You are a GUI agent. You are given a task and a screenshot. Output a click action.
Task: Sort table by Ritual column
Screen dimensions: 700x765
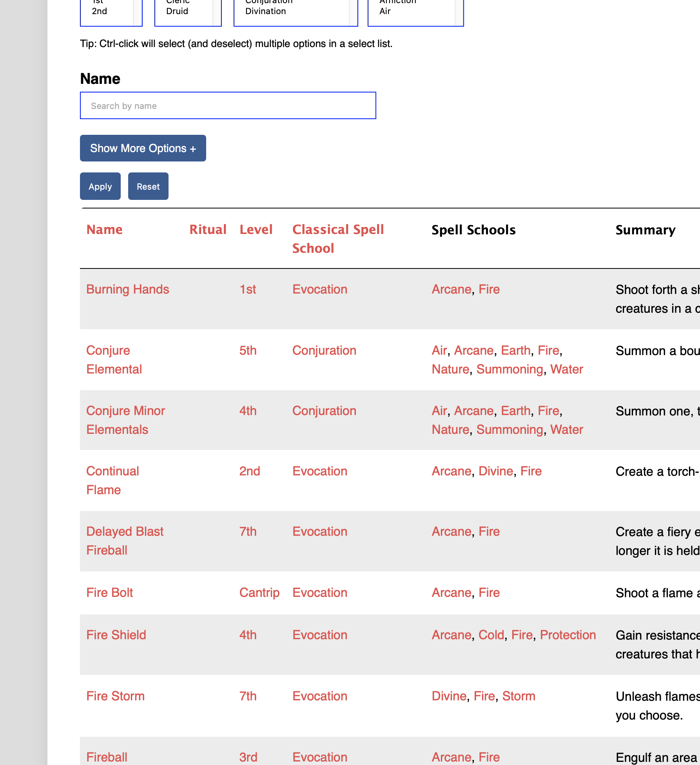click(x=208, y=229)
